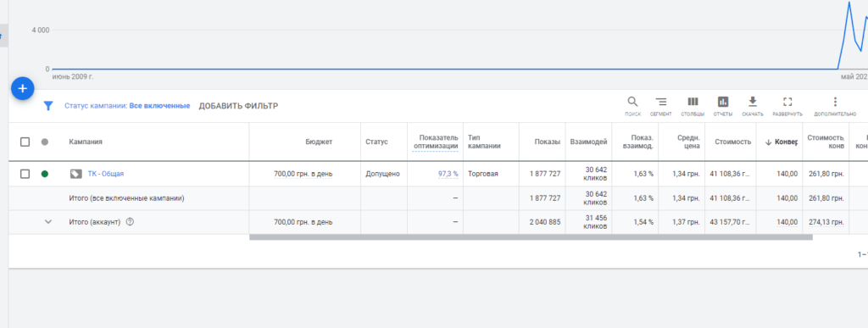Click the Торговая campaign type cell

click(x=482, y=174)
